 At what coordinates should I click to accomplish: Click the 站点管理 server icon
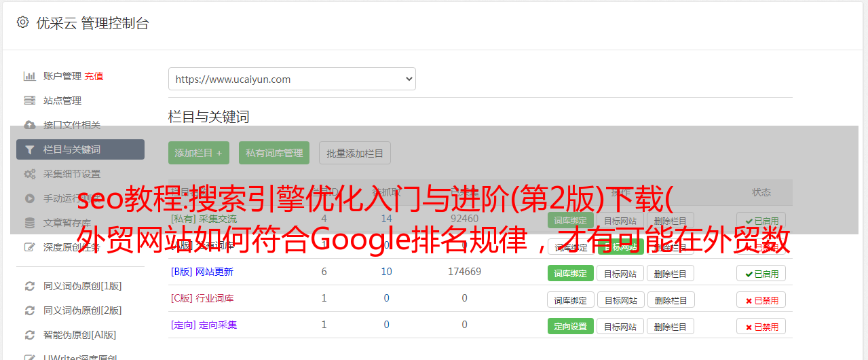(x=30, y=101)
